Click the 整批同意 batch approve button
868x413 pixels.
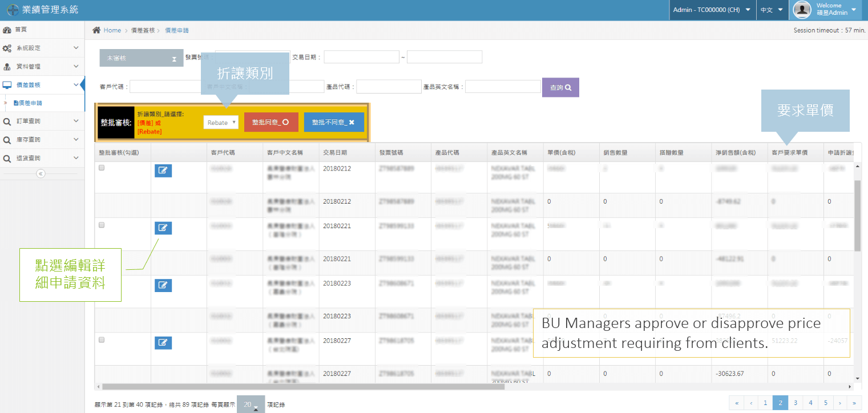(271, 122)
